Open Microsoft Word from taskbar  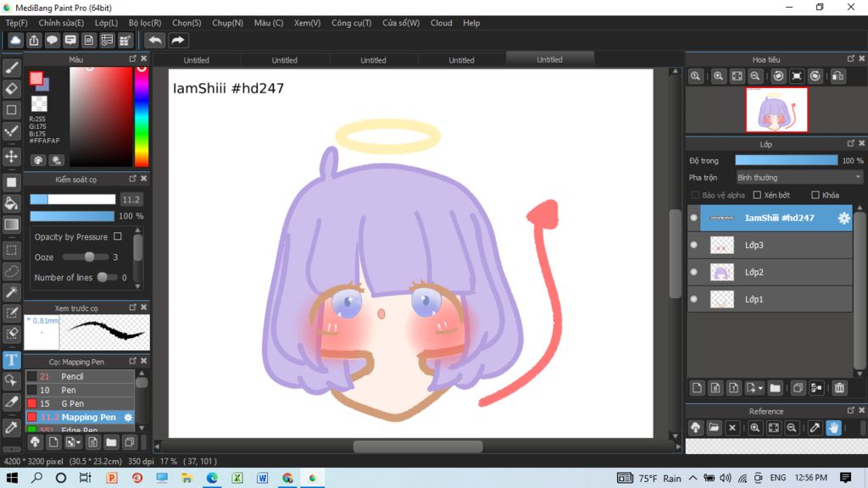263,478
